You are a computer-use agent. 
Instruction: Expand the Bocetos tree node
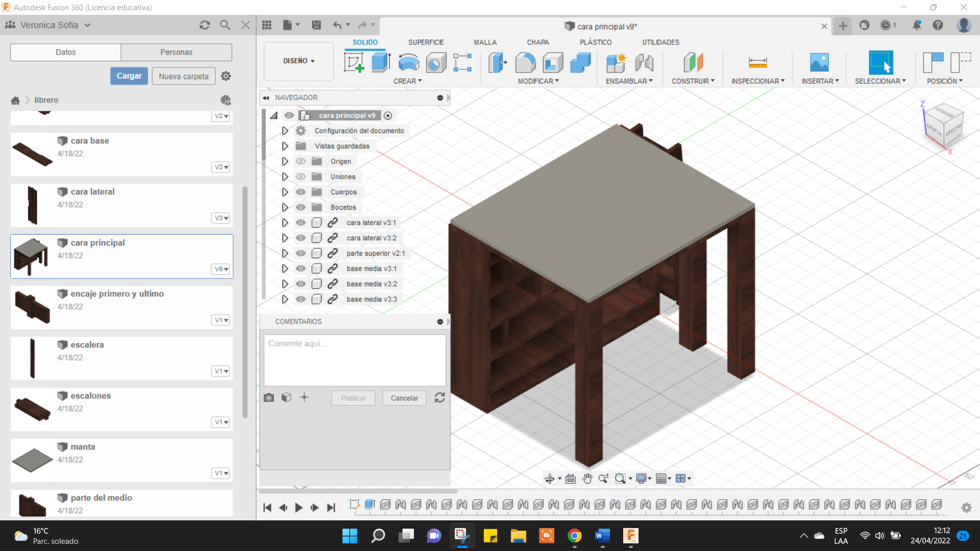pos(285,207)
